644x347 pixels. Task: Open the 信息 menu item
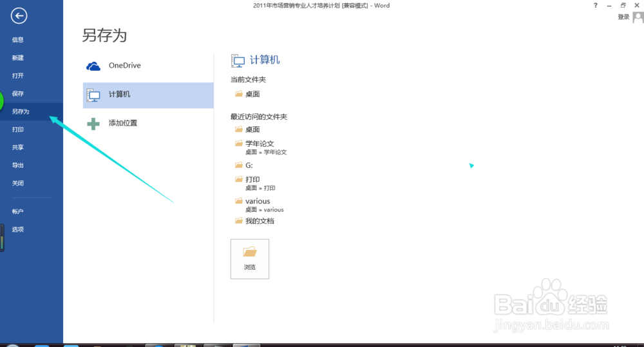17,40
